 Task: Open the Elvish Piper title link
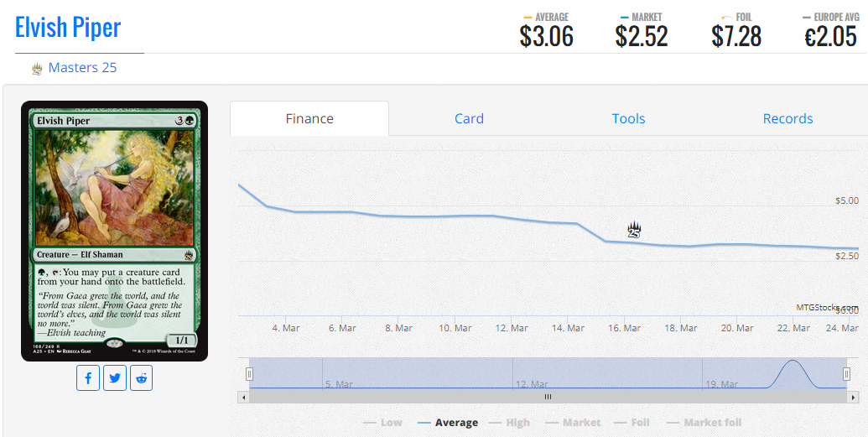68,27
